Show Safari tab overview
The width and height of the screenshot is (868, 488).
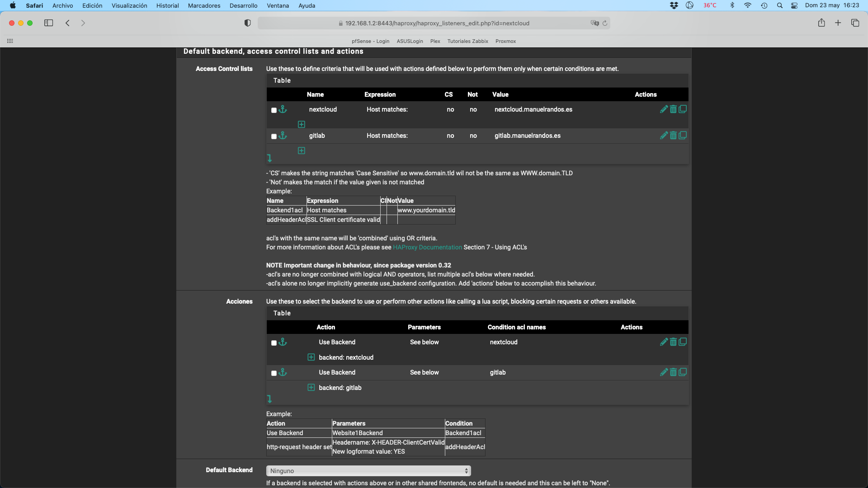(855, 23)
